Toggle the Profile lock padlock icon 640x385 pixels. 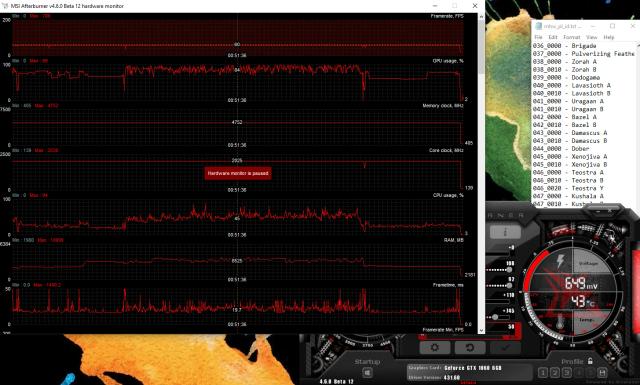click(590, 361)
